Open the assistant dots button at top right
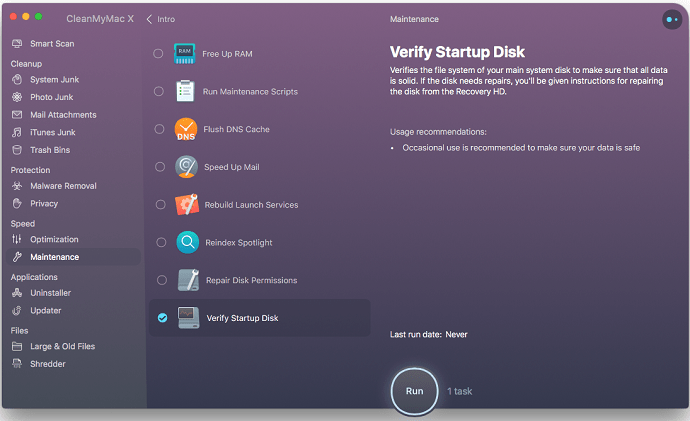Viewport: 690px width, 421px height. (x=672, y=19)
